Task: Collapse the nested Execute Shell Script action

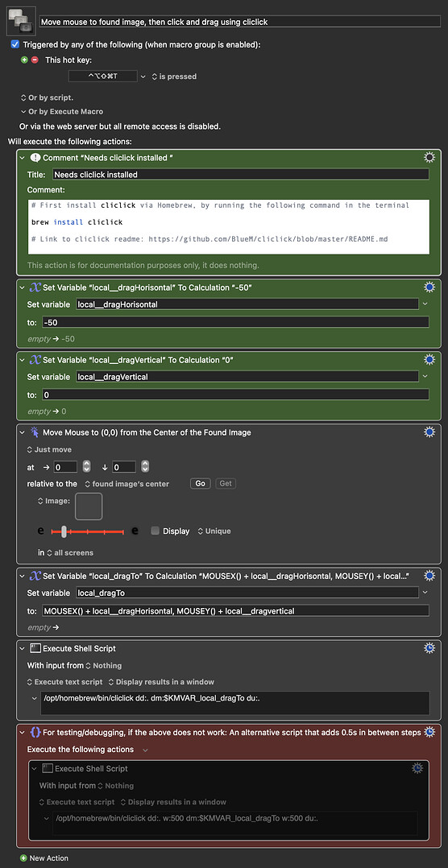Action: pyautogui.click(x=35, y=768)
